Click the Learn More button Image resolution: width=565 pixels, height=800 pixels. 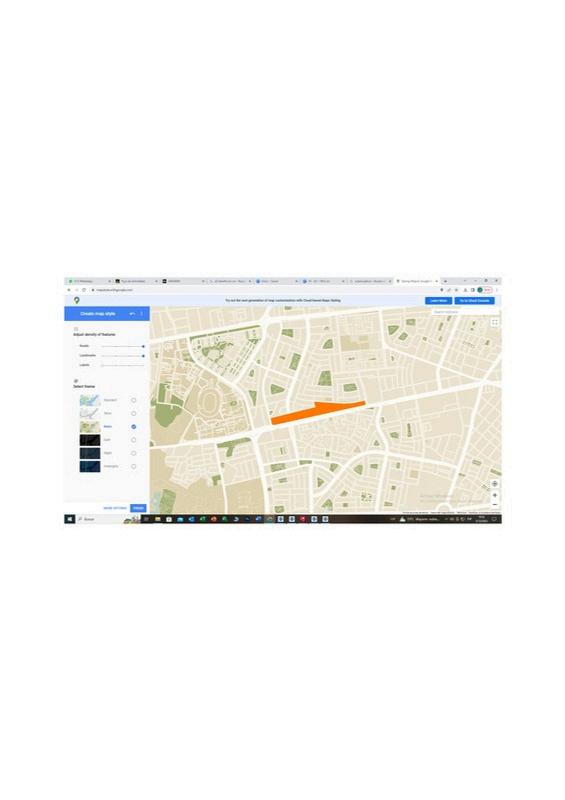438,301
